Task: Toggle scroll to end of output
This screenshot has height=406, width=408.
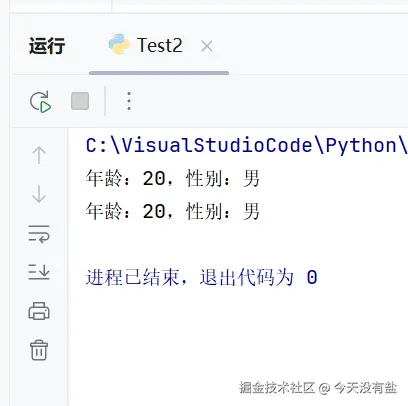Action: click(39, 272)
